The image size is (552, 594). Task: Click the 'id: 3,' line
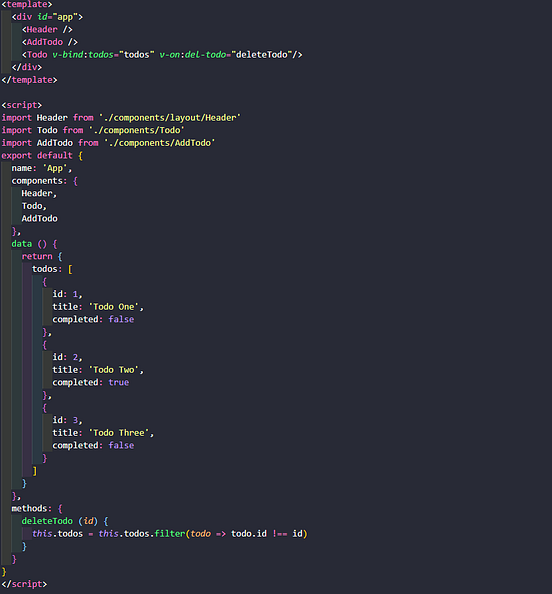tap(67, 420)
